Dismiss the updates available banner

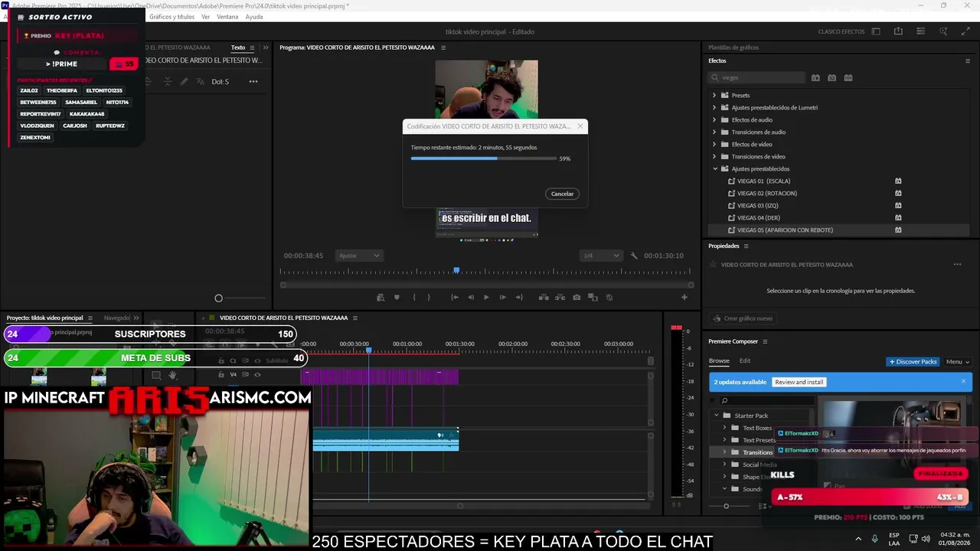coord(963,381)
